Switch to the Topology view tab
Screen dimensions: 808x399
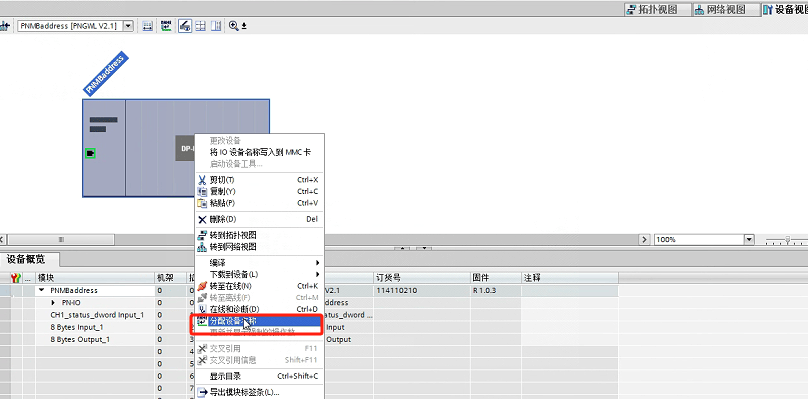coord(652,9)
